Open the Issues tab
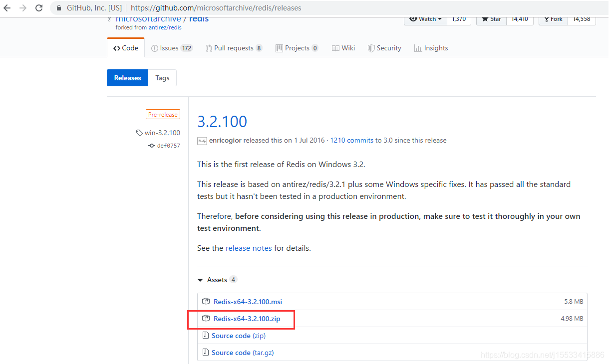The width and height of the screenshot is (609, 364). pyautogui.click(x=172, y=48)
